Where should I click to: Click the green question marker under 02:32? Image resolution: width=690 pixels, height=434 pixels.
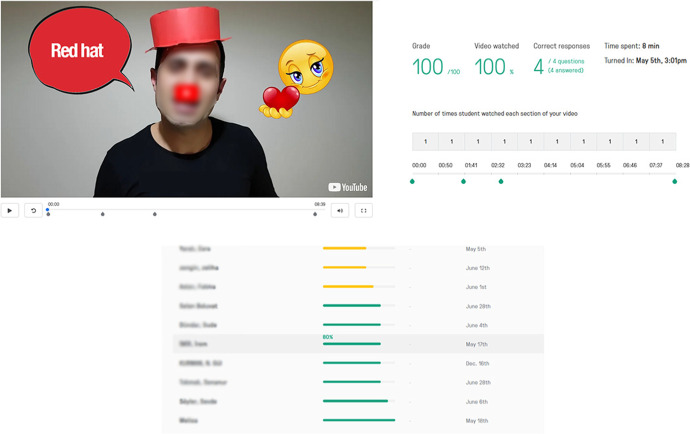pyautogui.click(x=501, y=182)
